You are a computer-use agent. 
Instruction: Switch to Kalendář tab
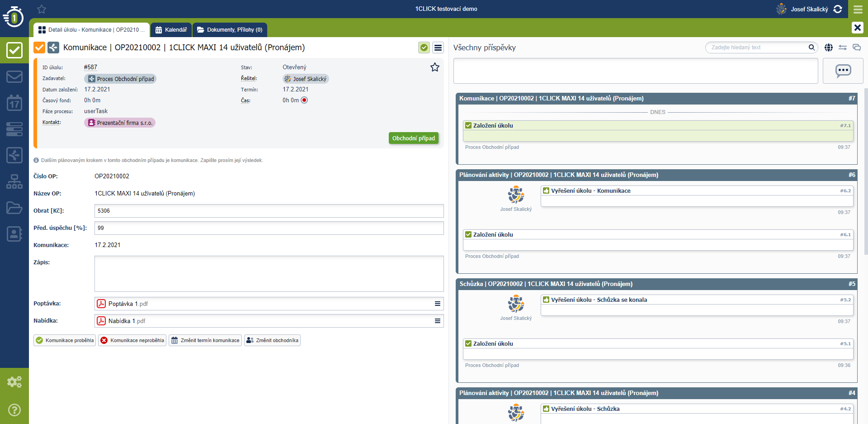pos(171,30)
